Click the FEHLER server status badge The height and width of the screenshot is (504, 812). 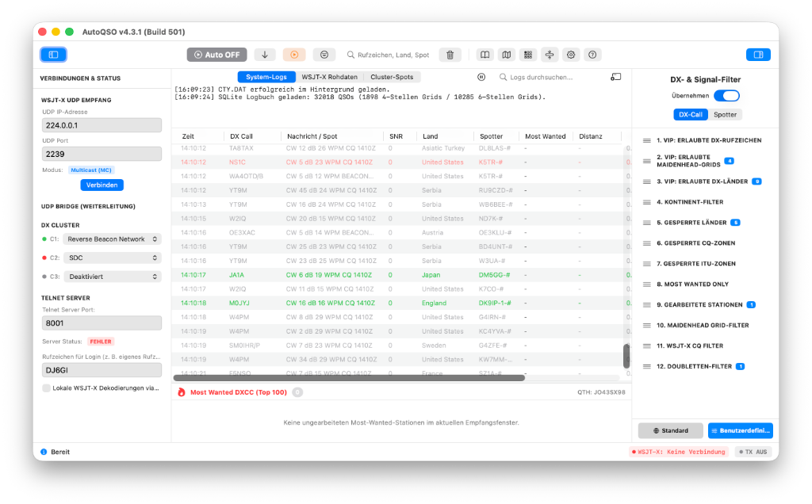[x=101, y=342]
